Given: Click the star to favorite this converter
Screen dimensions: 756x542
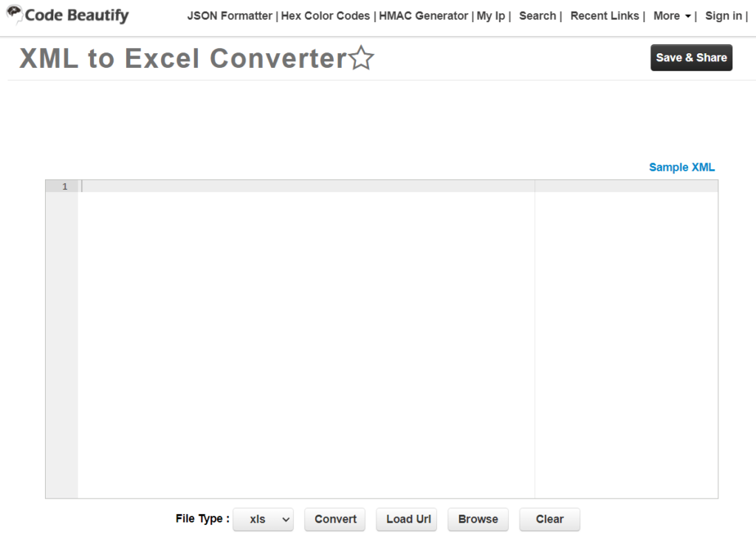Looking at the screenshot, I should pyautogui.click(x=361, y=58).
